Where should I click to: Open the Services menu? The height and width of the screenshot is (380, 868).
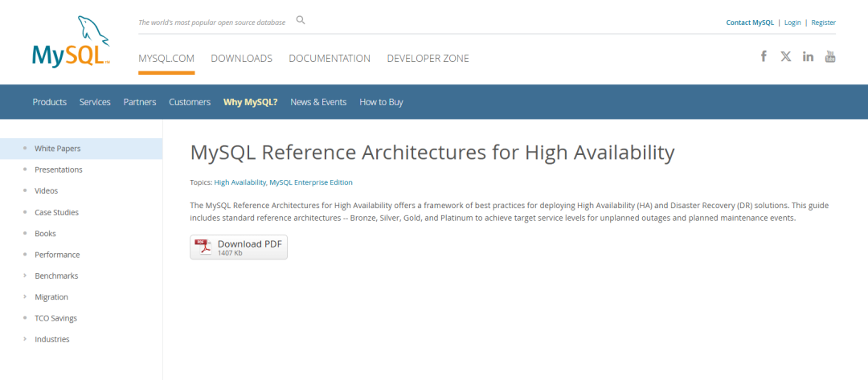click(95, 102)
